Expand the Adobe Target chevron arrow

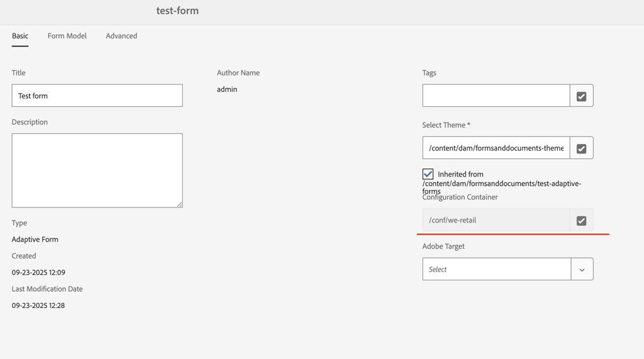coord(582,270)
